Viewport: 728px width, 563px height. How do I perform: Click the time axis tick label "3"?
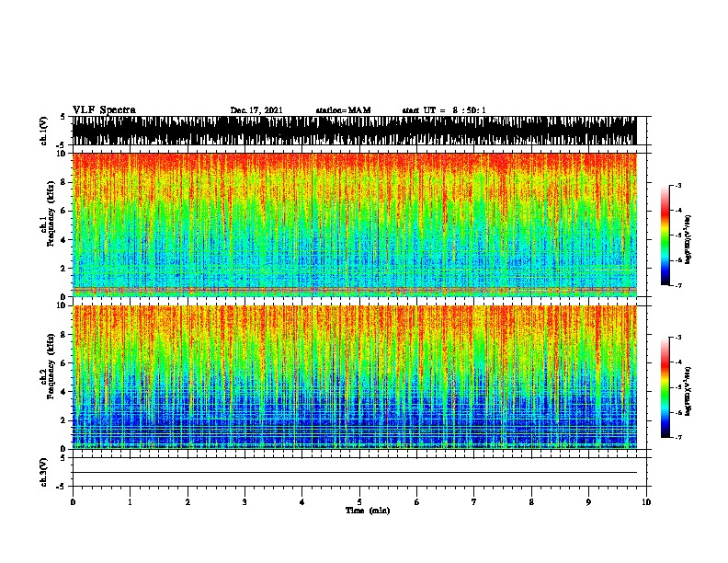(245, 502)
